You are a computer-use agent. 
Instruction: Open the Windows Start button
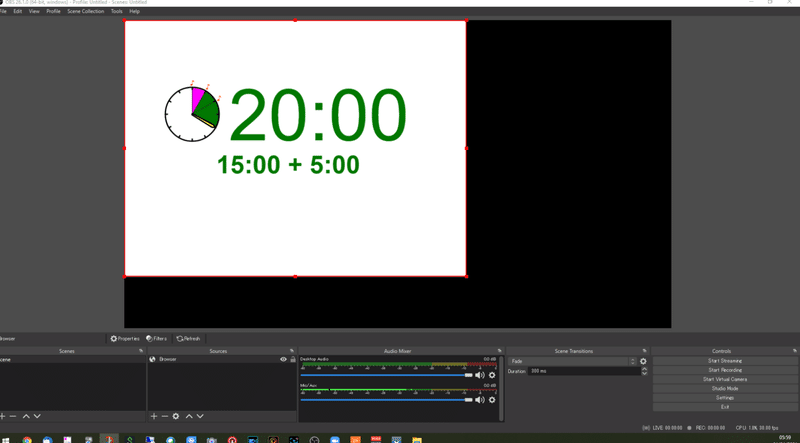(x=6, y=439)
